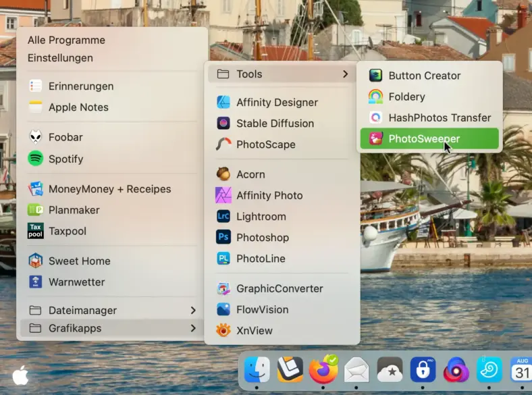Launch Sweet Home from its icon
The height and width of the screenshot is (395, 532).
pos(36,261)
